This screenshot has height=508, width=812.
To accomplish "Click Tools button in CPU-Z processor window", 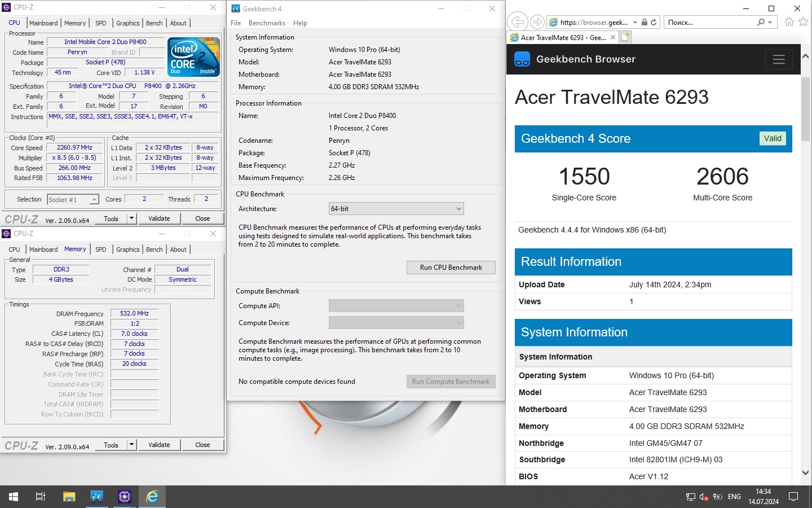I will click(x=111, y=218).
